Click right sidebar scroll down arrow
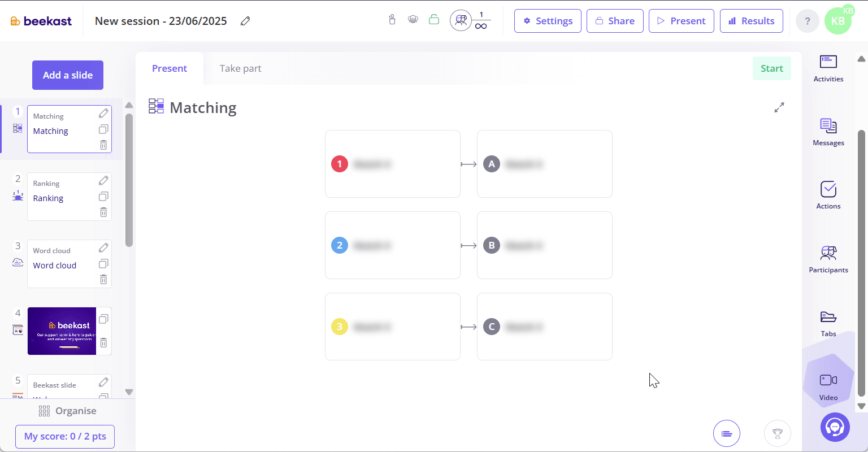868x452 pixels. coord(861,406)
